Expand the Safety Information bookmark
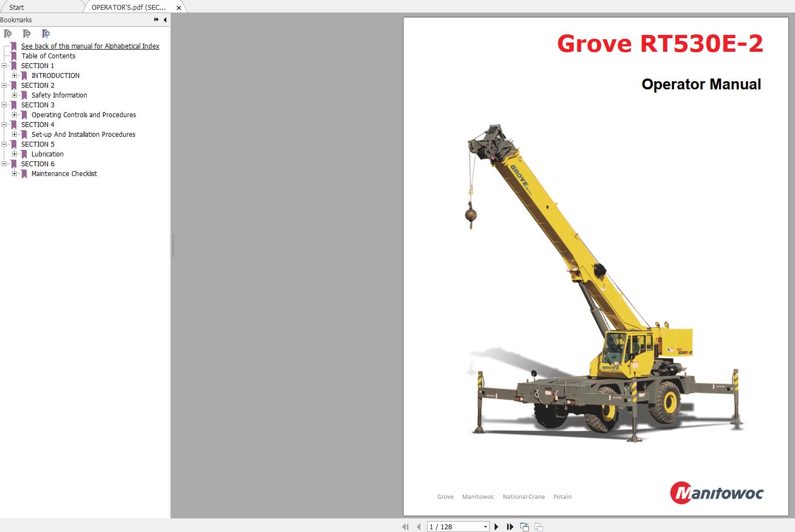 [x=15, y=95]
